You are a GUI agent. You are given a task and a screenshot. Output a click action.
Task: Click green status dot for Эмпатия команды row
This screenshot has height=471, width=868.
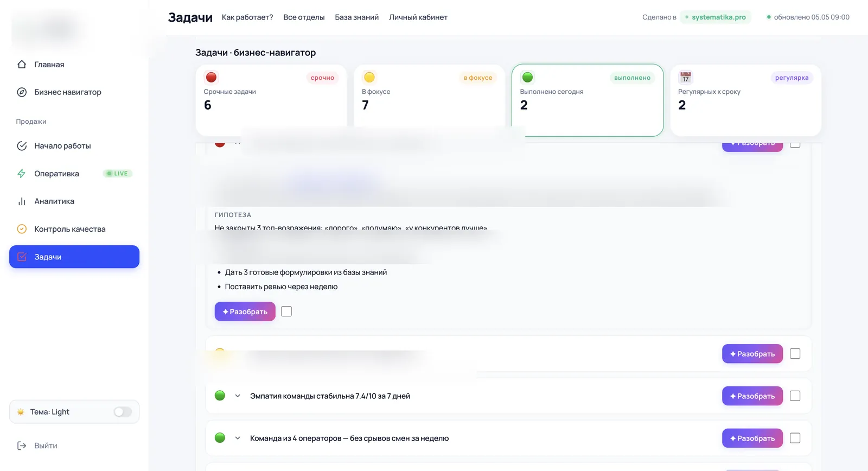coord(220,396)
